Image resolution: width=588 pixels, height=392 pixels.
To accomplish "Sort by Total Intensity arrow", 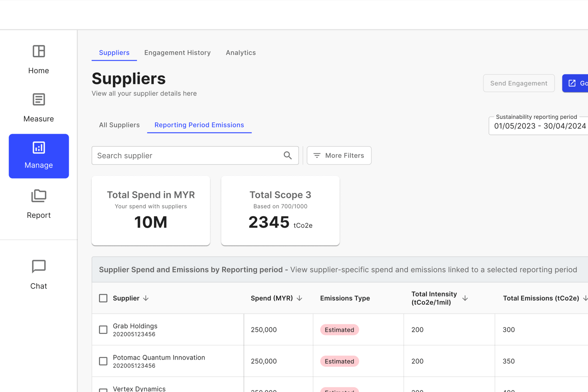I will tap(465, 298).
